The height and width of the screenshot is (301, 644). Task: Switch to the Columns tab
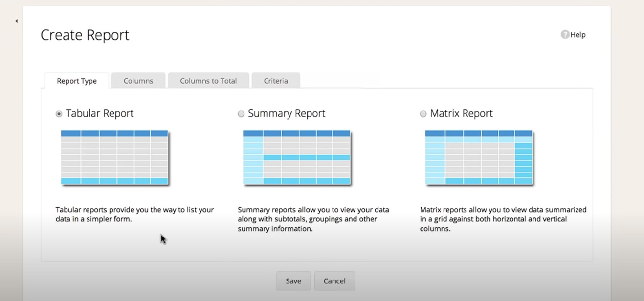(138, 80)
